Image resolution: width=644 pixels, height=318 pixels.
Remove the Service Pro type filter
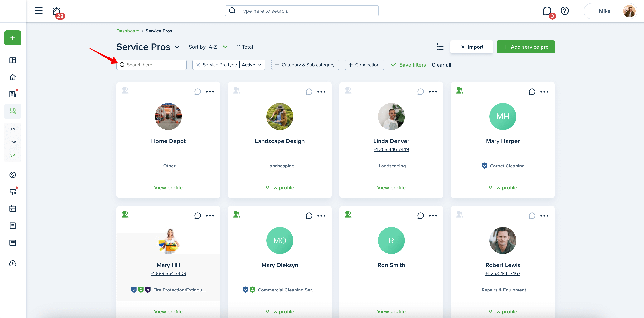tap(198, 65)
